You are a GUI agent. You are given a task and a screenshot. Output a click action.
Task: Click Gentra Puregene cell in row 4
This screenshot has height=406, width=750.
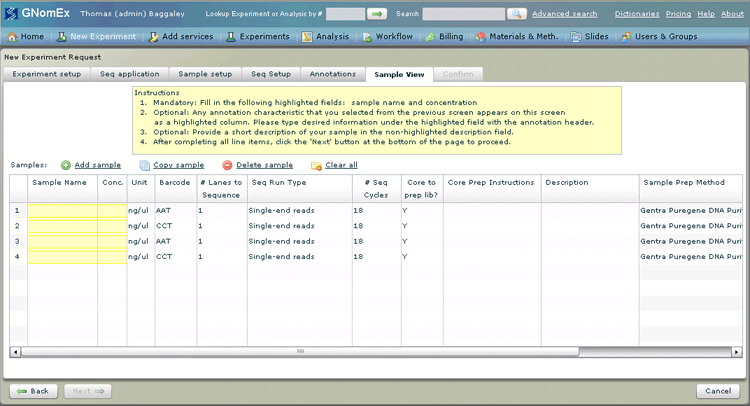tap(691, 257)
